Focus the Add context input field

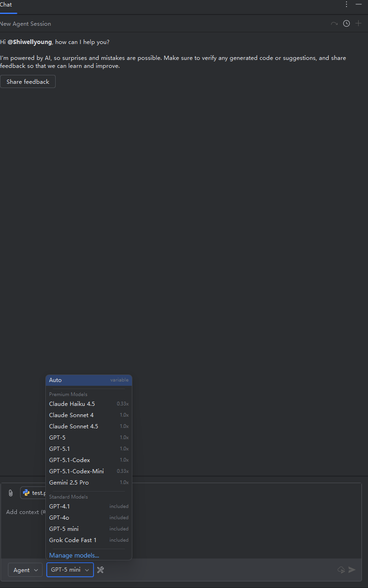180,512
